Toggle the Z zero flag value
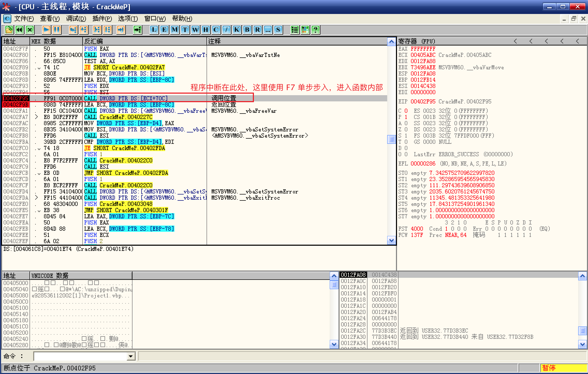 click(x=406, y=129)
